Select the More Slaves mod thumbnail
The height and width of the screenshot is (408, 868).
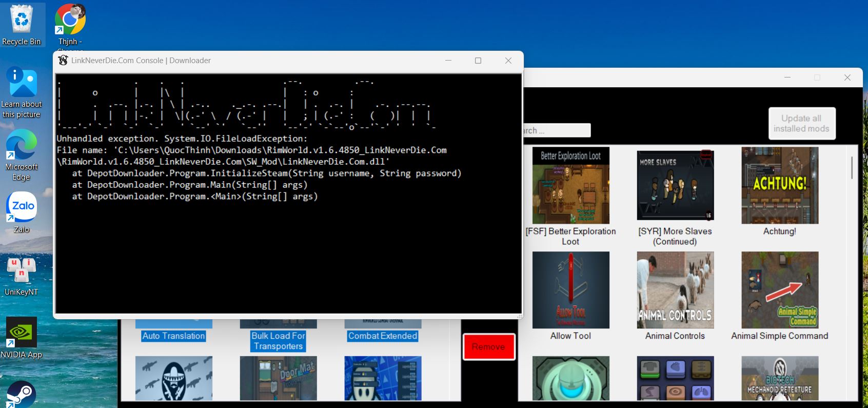click(x=675, y=185)
